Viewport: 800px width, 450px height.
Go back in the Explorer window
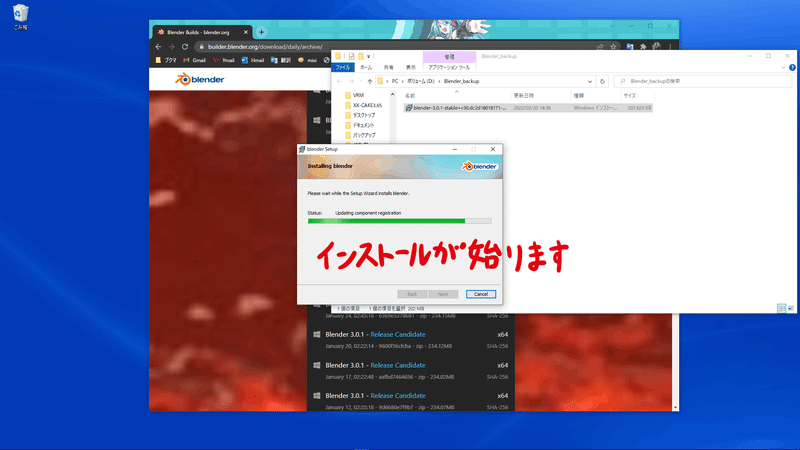point(339,81)
